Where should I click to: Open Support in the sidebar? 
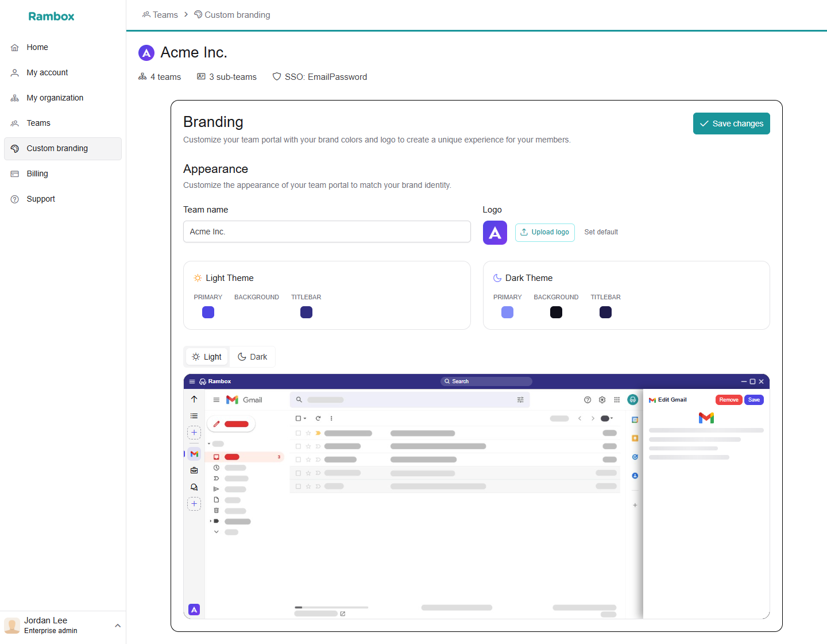[63, 199]
